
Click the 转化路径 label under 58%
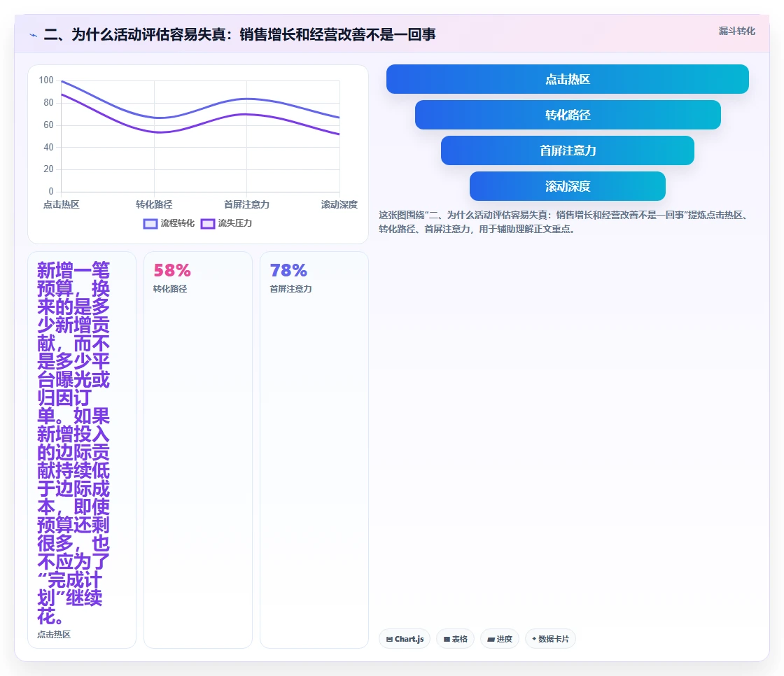pyautogui.click(x=170, y=289)
